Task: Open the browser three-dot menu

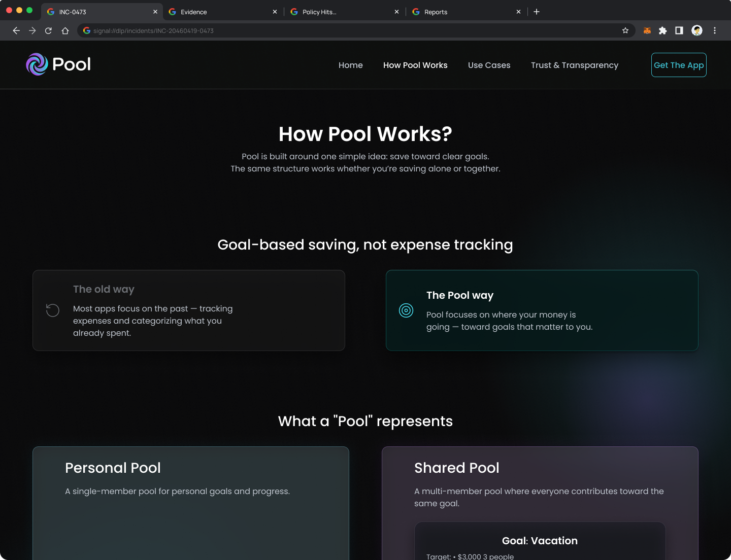Action: [715, 31]
